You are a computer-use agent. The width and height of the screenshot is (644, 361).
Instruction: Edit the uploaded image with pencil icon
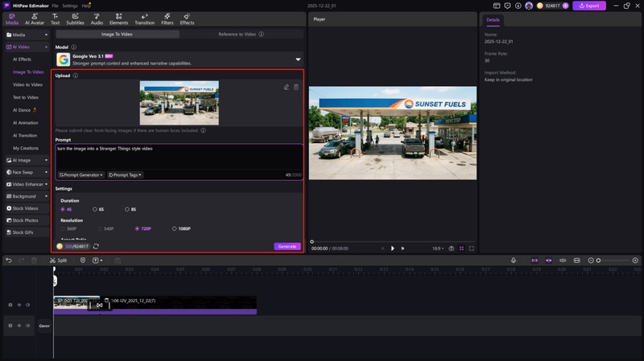point(287,87)
